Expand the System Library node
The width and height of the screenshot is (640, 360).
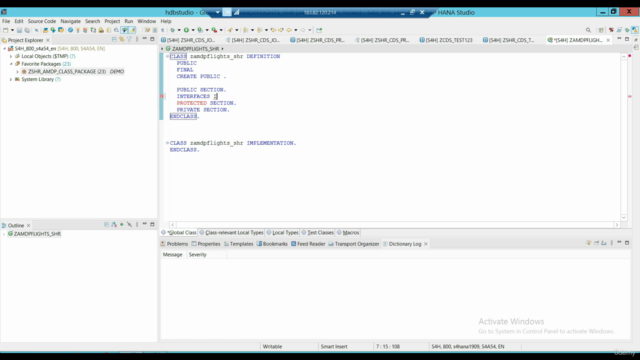coord(11,79)
